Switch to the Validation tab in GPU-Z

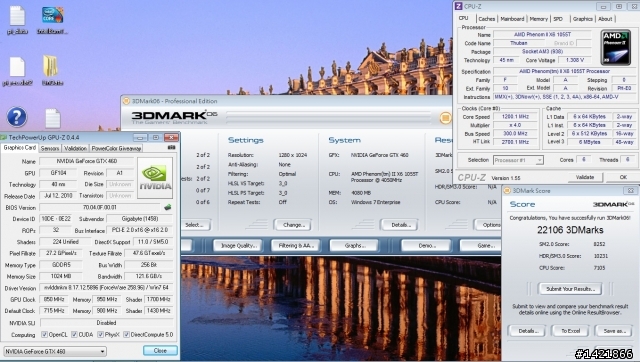point(76,149)
